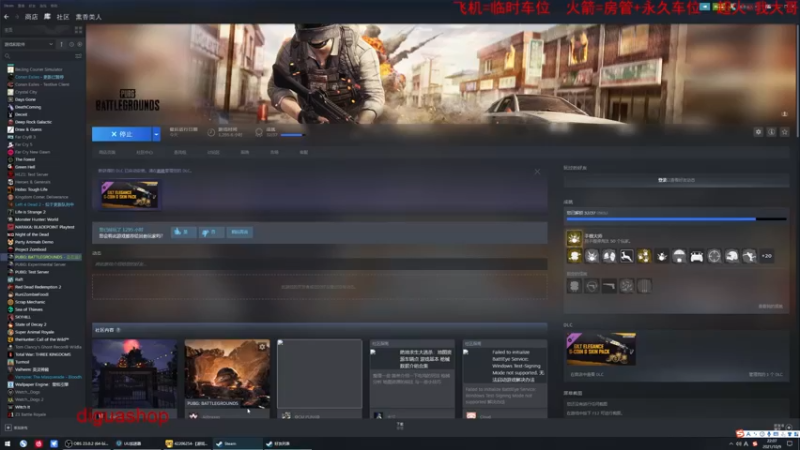Click the library search field
Screen dimensions: 800x450
[x=42, y=56]
